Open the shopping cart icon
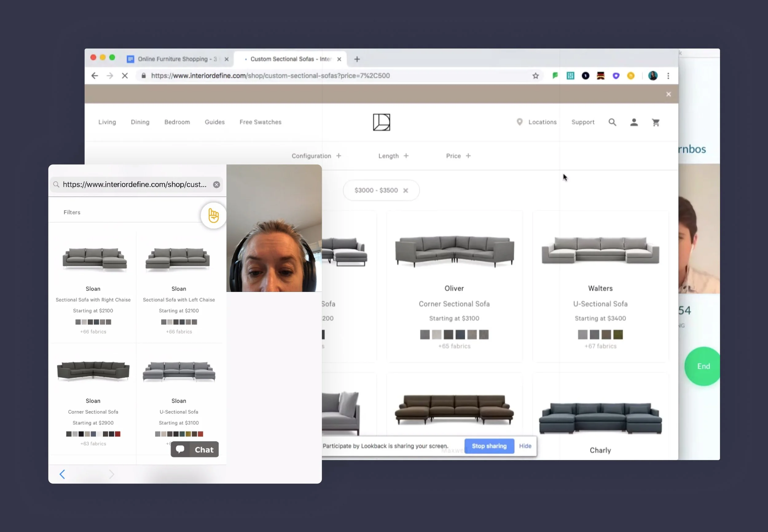 pyautogui.click(x=655, y=122)
